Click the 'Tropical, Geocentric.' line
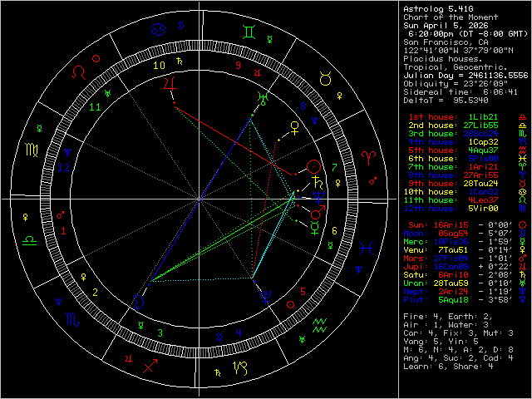The image size is (532, 399). pyautogui.click(x=456, y=67)
